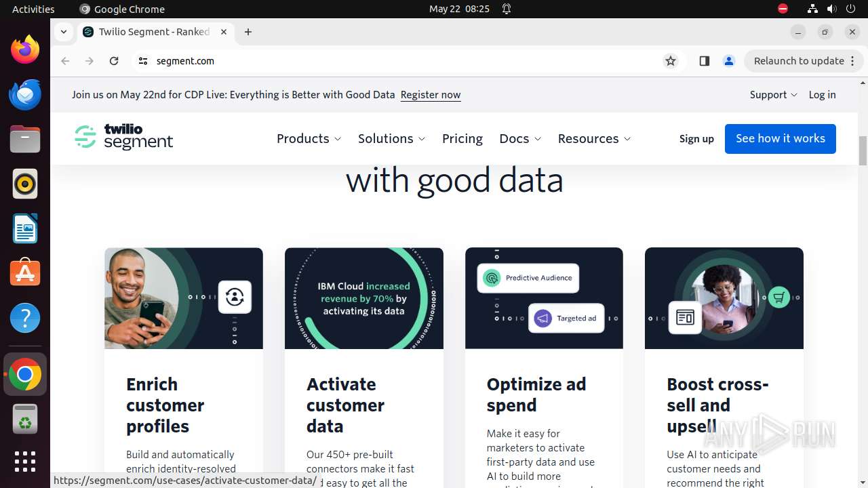This screenshot has height=488, width=868.
Task: Click the red do-not-disturb tray indicator
Action: click(x=783, y=9)
